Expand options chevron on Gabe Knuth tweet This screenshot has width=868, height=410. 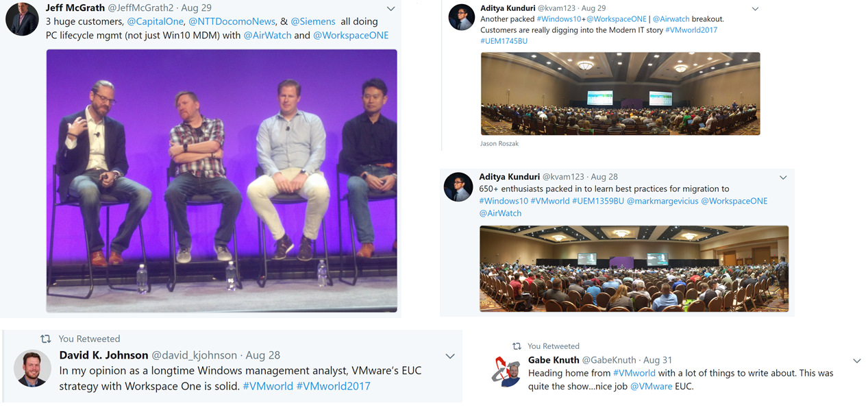[x=856, y=361]
